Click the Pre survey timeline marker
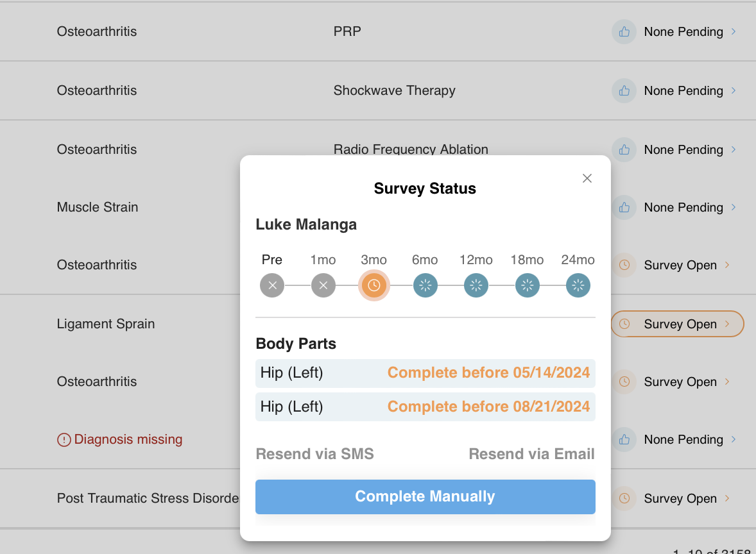Screen dimensions: 756x554 point(272,285)
